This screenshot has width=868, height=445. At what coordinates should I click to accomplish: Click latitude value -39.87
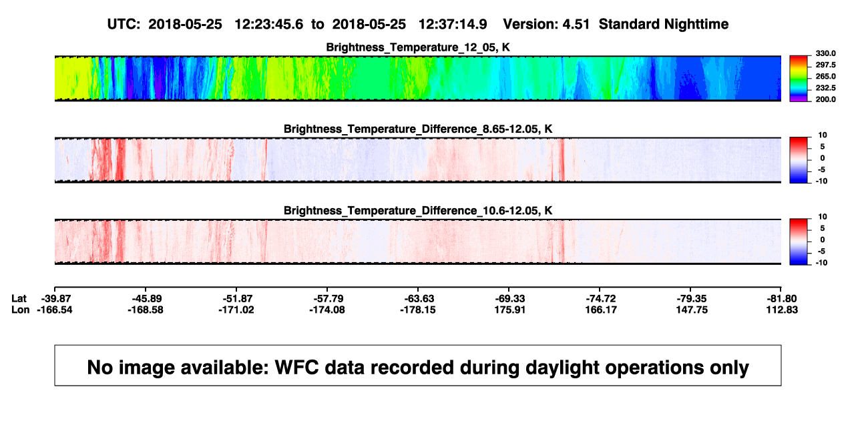55,298
